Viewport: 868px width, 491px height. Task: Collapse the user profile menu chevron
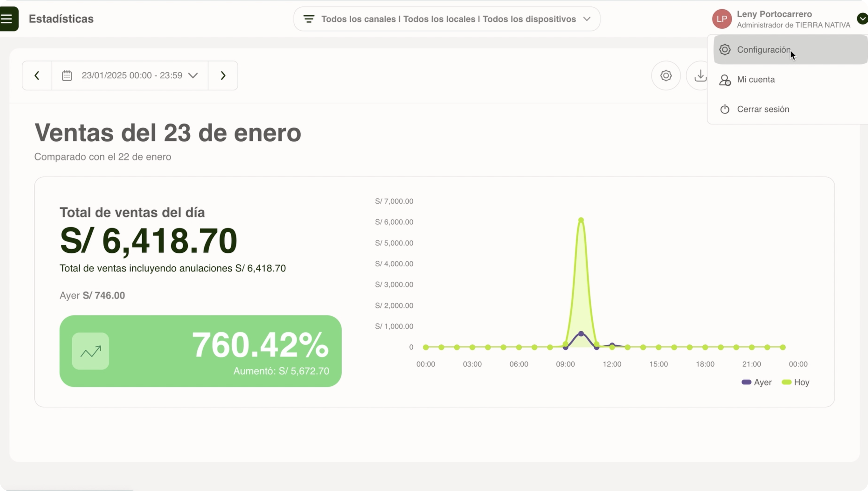[x=862, y=19]
